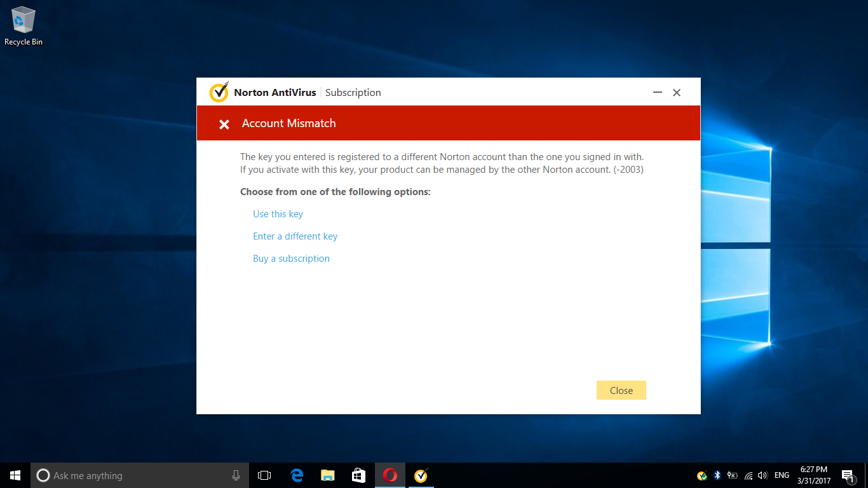Screen dimensions: 868x488
Task: Select 'Enter a different key' option
Action: 295,236
